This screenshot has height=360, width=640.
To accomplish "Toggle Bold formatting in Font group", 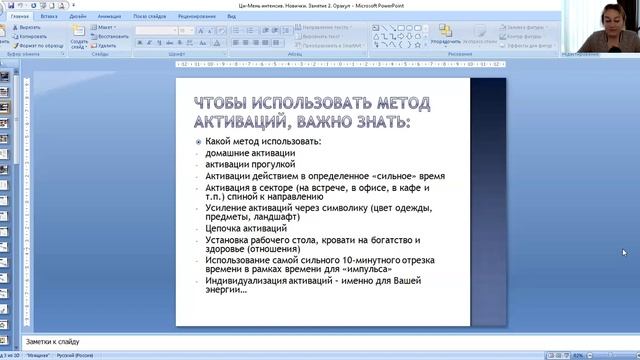I will [x=140, y=43].
